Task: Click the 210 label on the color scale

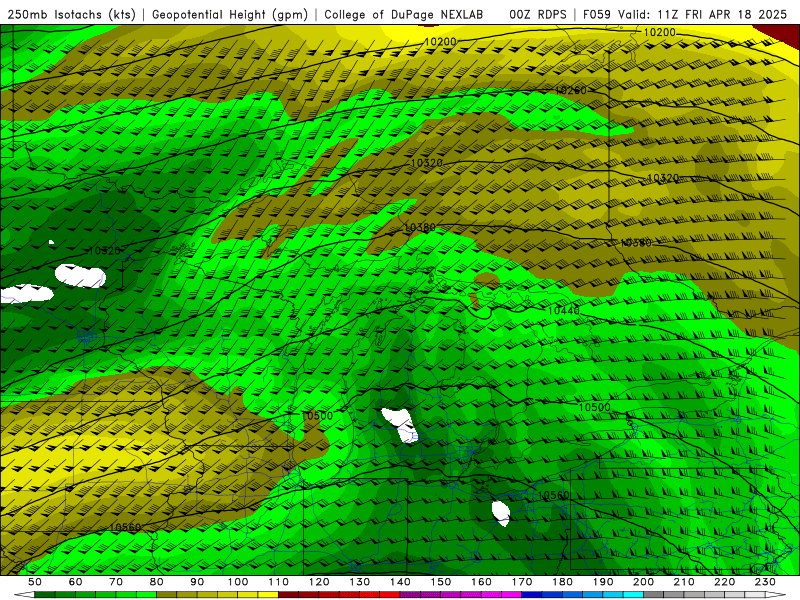Action: 684,582
